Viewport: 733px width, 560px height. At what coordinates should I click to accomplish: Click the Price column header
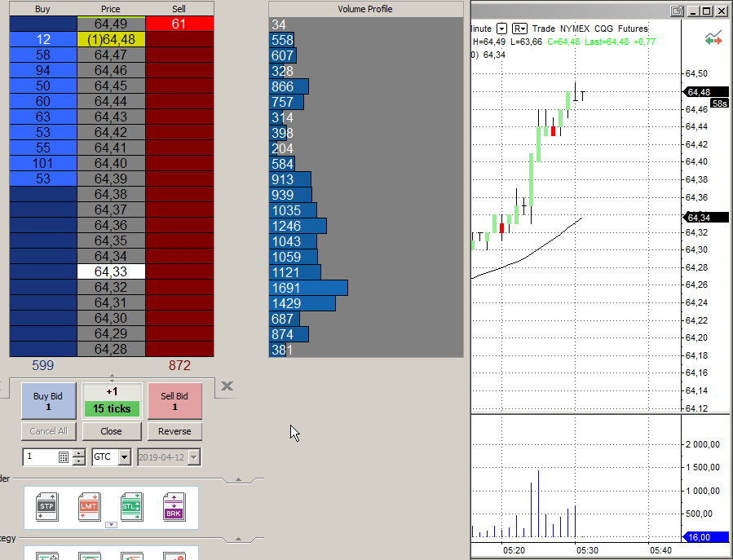tap(111, 9)
